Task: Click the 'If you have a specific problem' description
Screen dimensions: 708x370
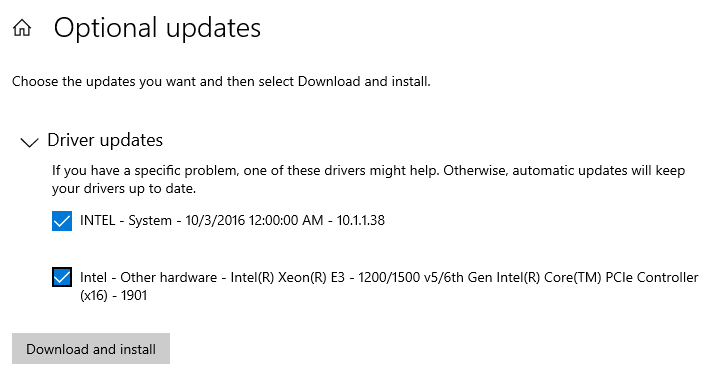Action: (368, 179)
